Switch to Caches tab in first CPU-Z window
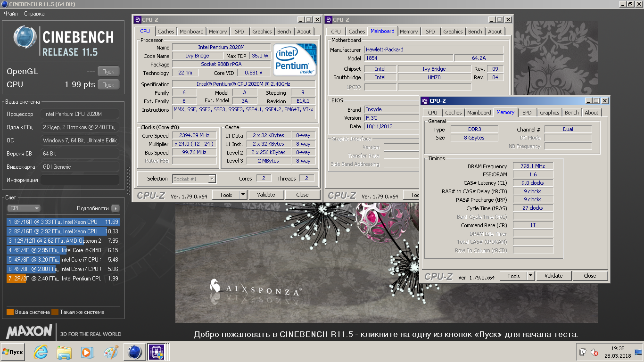Screen dimensions: 644x362 point(166,32)
